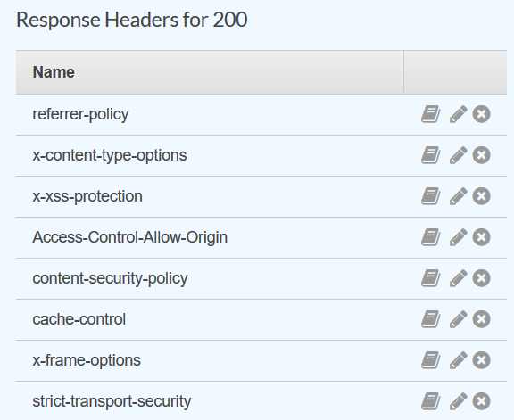This screenshot has width=514, height=420.
Task: Select the strict-transport-security row name
Action: tap(112, 401)
